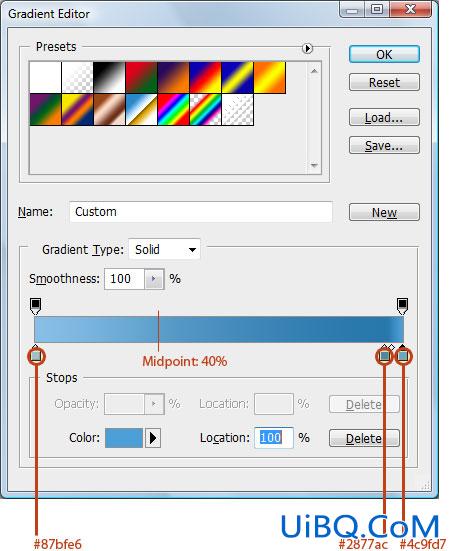This screenshot has height=551, width=450.
Task: Select the right opacity stop above the gradient
Action: (403, 306)
